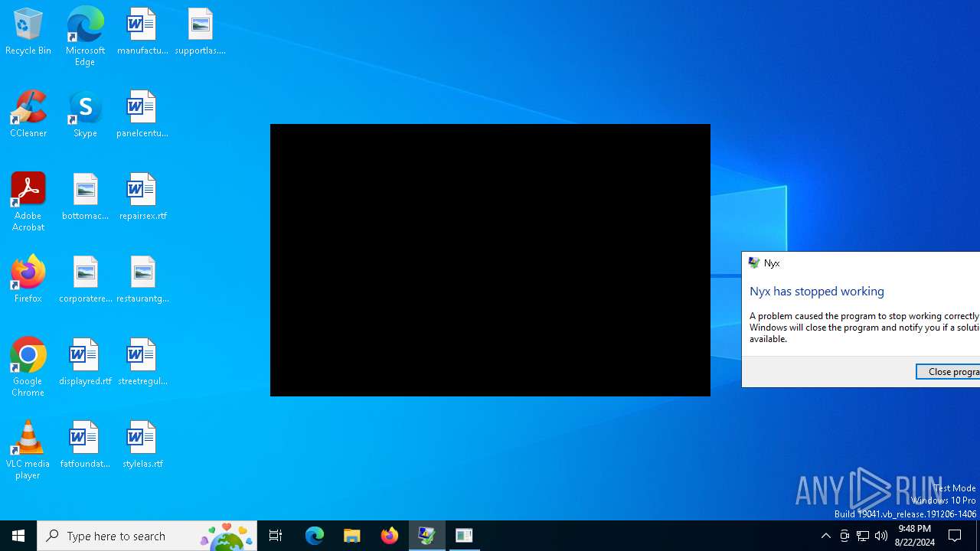The image size is (980, 551).
Task: Open VLC media player desktop shortcut
Action: [x=28, y=450]
